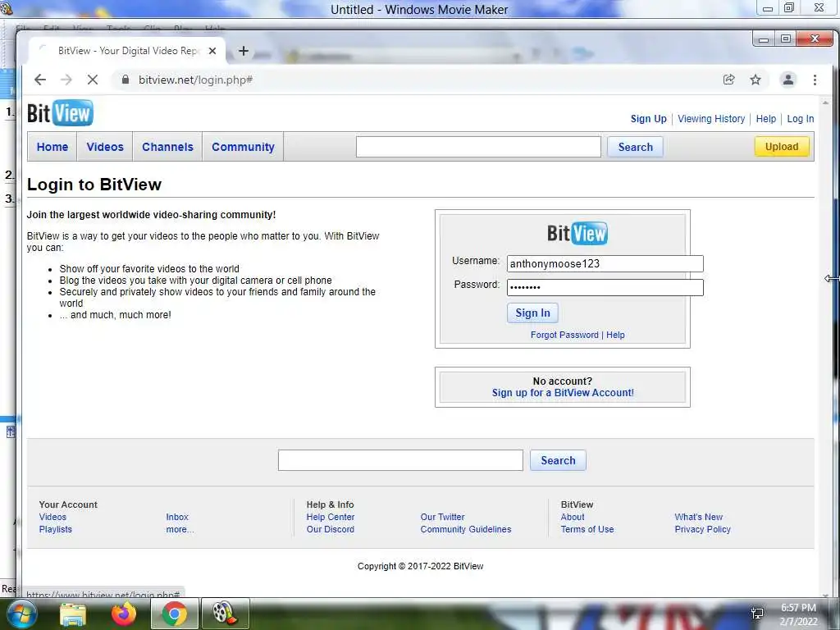Share this page via the share icon
Screen dimensions: 840x630
[728, 80]
